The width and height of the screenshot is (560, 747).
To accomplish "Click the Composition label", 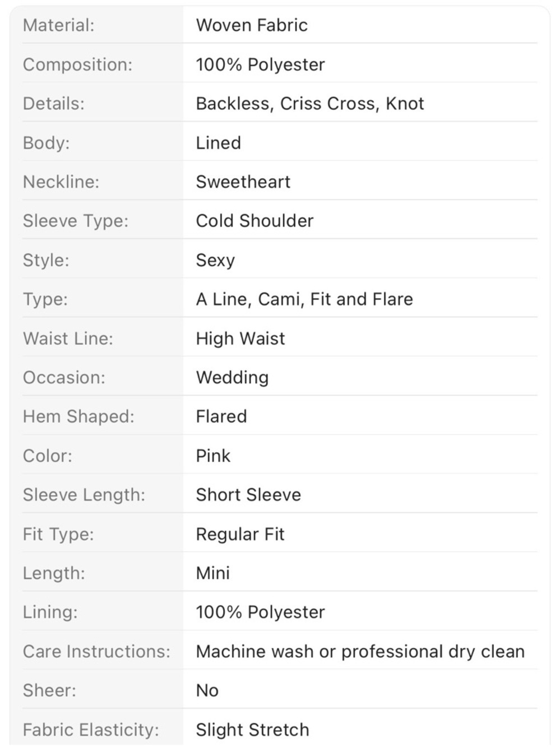I will tap(77, 64).
